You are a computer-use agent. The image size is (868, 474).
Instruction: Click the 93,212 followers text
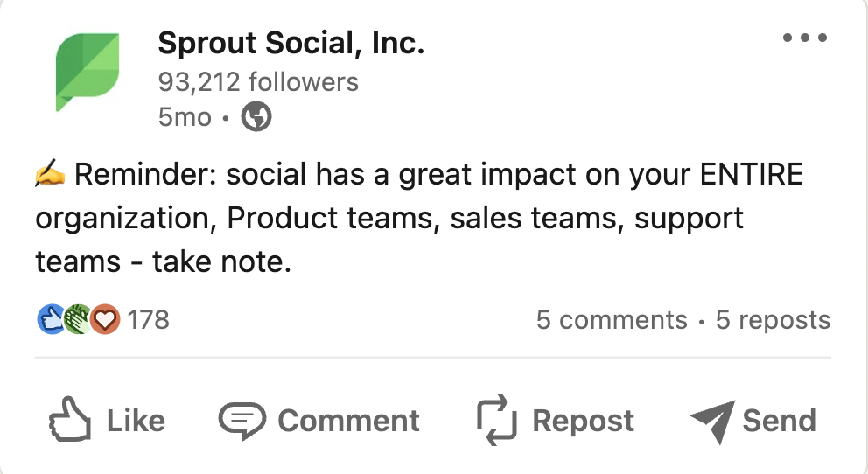point(258,82)
